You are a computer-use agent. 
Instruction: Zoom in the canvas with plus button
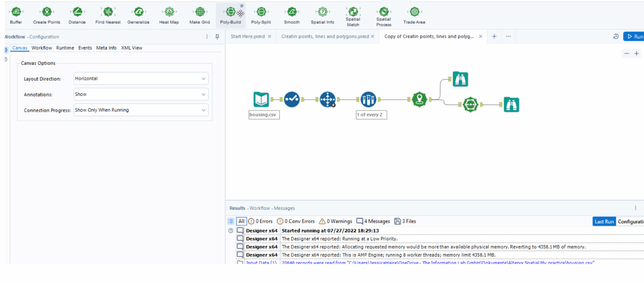636,54
